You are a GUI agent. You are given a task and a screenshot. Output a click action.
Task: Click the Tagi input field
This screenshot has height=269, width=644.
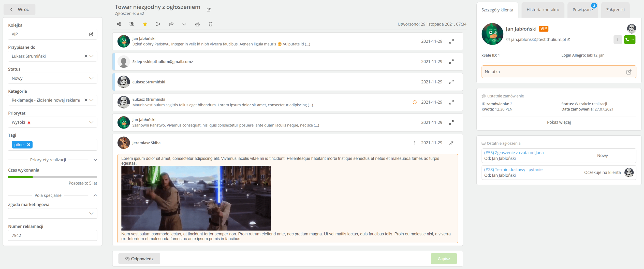(52, 145)
